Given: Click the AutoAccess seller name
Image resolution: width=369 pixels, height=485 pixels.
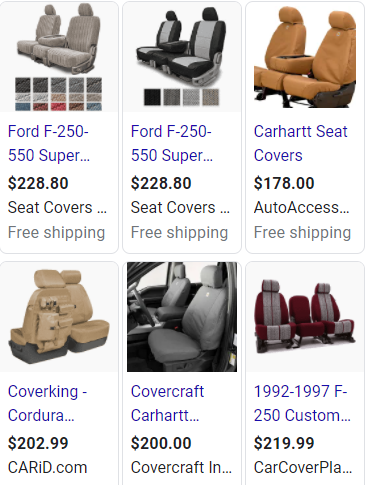Looking at the screenshot, I should coord(301,208).
